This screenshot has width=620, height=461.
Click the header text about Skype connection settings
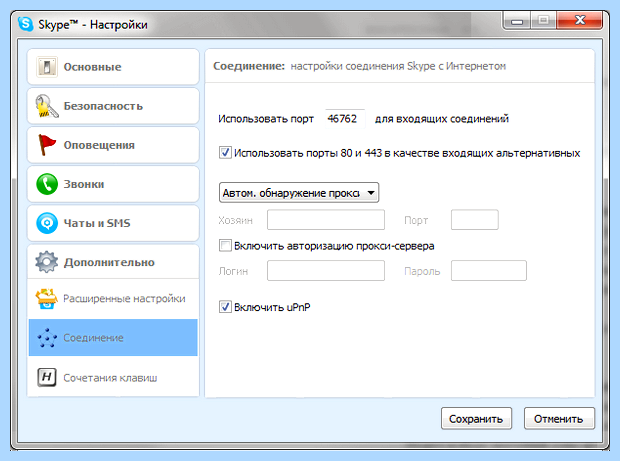[398, 66]
